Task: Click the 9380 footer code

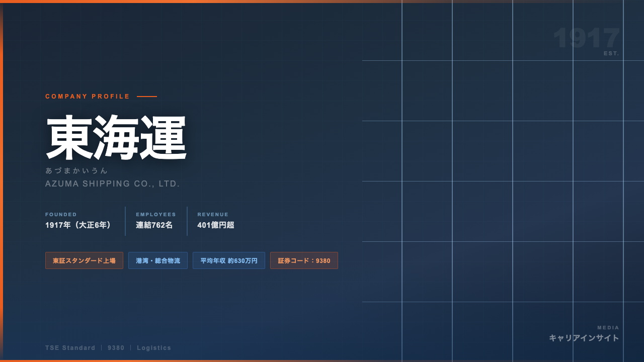Action: [x=116, y=348]
